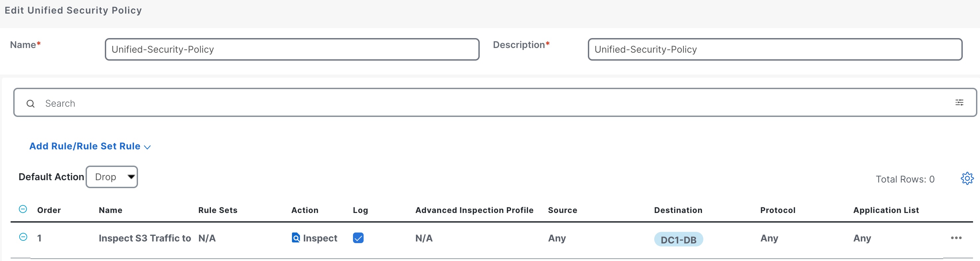This screenshot has width=980, height=261.
Task: Toggle selection circle for rule 1
Action: tap(23, 237)
